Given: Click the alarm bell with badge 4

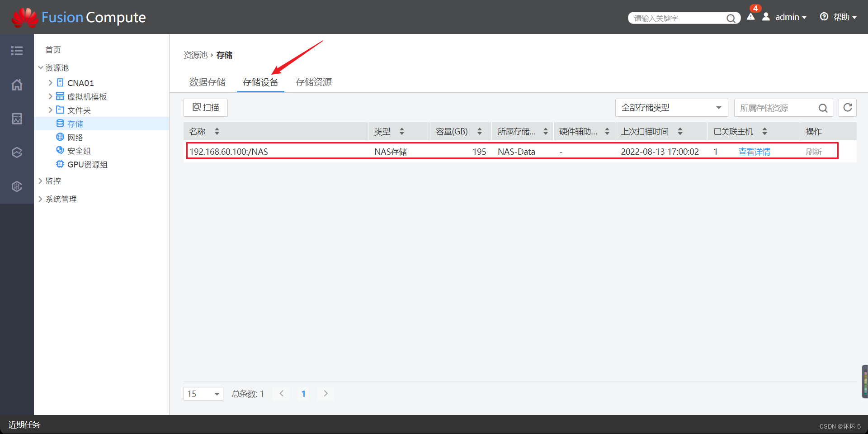Looking at the screenshot, I should [751, 17].
